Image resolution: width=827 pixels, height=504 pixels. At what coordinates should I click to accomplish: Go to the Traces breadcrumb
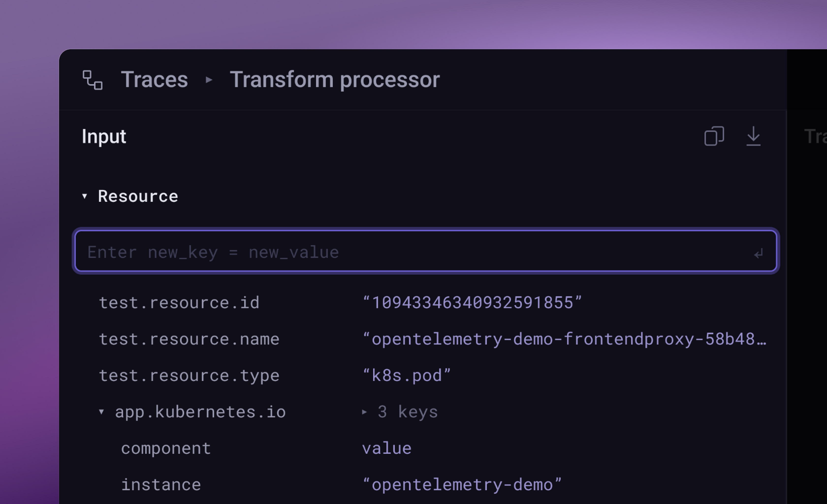(x=154, y=80)
